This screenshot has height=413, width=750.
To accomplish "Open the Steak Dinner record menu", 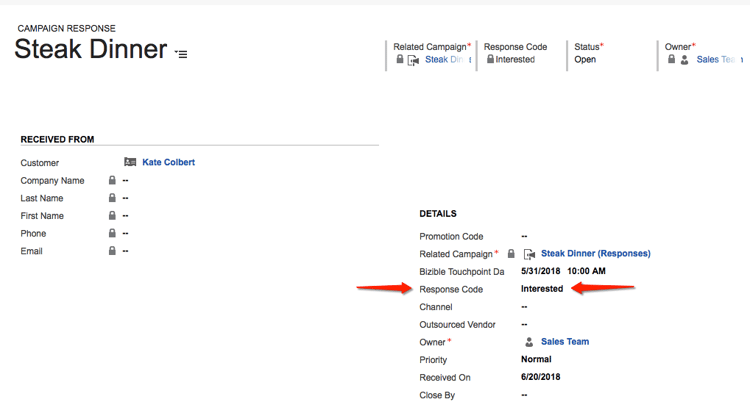I will pos(181,54).
